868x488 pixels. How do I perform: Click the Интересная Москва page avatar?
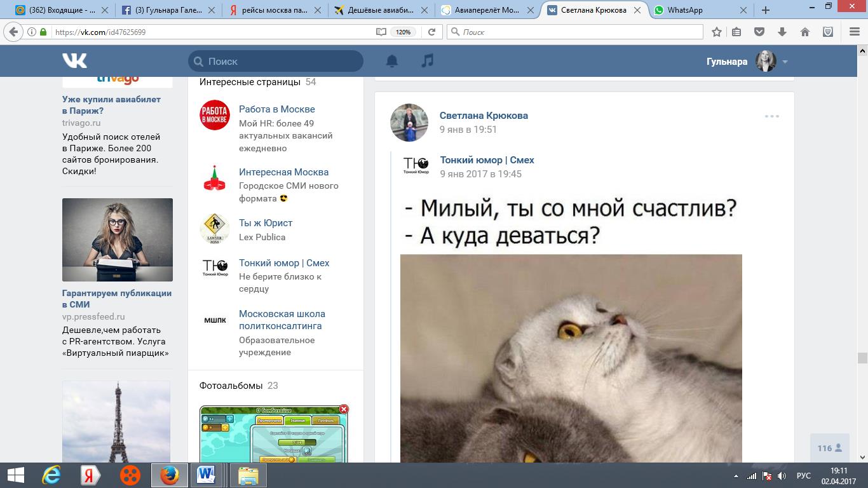pyautogui.click(x=215, y=178)
